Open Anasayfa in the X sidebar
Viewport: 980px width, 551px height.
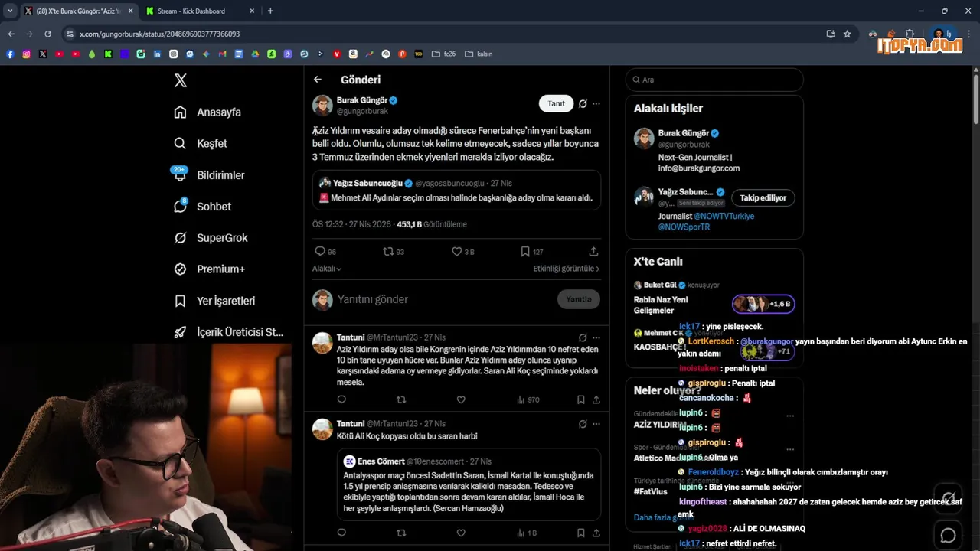[207, 112]
